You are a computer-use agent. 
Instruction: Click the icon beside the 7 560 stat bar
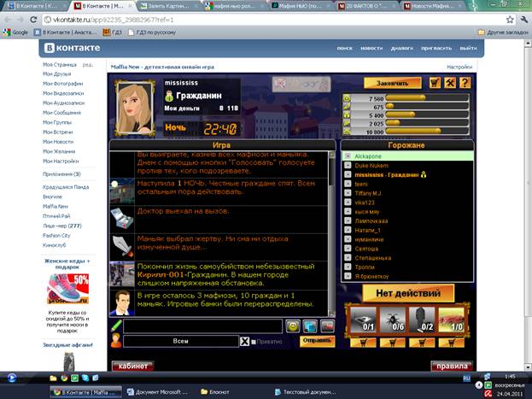tap(347, 98)
